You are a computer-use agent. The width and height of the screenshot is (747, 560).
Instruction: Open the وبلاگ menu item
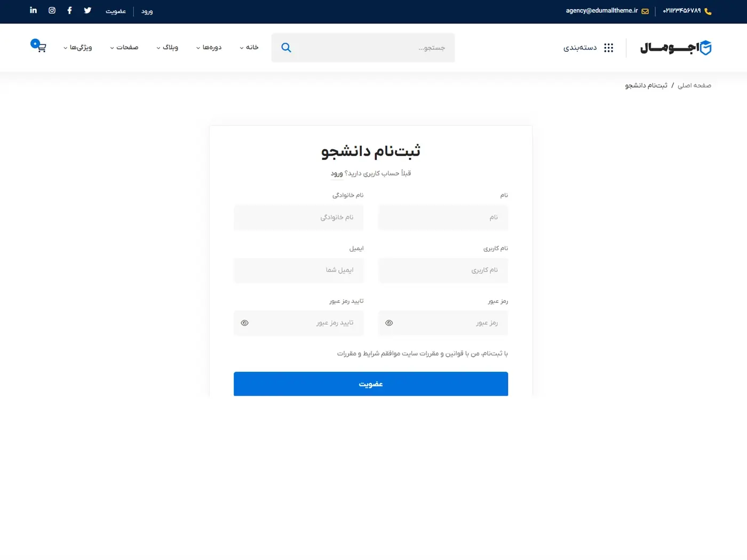point(168,47)
